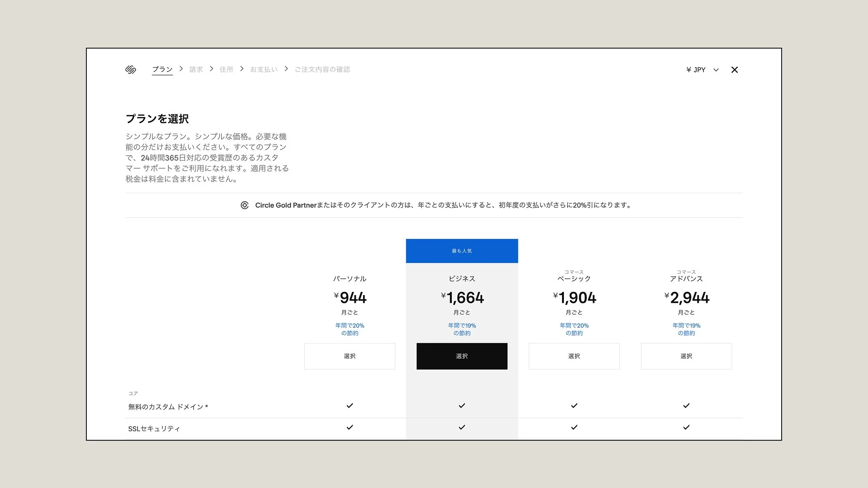Select the コマース アドバンス plan button
Image resolution: width=868 pixels, height=488 pixels.
[x=686, y=356]
